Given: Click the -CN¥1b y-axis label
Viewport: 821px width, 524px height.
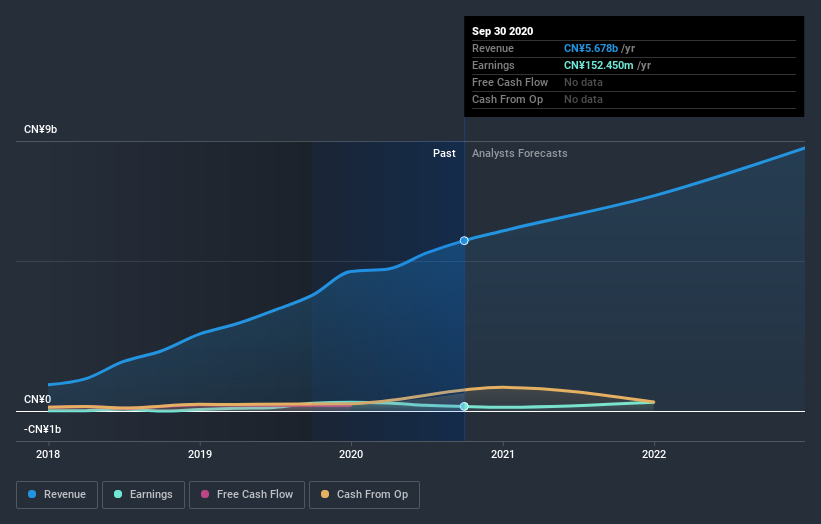Looking at the screenshot, I should click(x=42, y=429).
